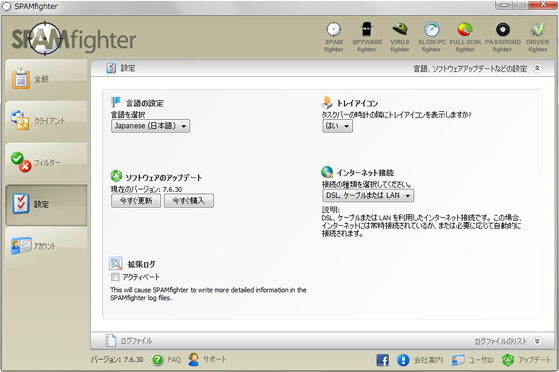The width and height of the screenshot is (559, 372).
Task: Click the SPAMfighter title bar icon
Action: pyautogui.click(x=7, y=6)
